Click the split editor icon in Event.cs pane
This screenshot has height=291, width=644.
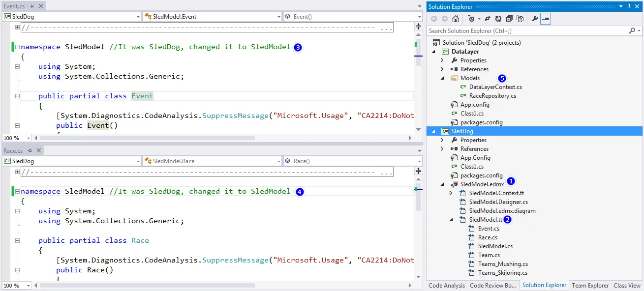[x=419, y=27]
